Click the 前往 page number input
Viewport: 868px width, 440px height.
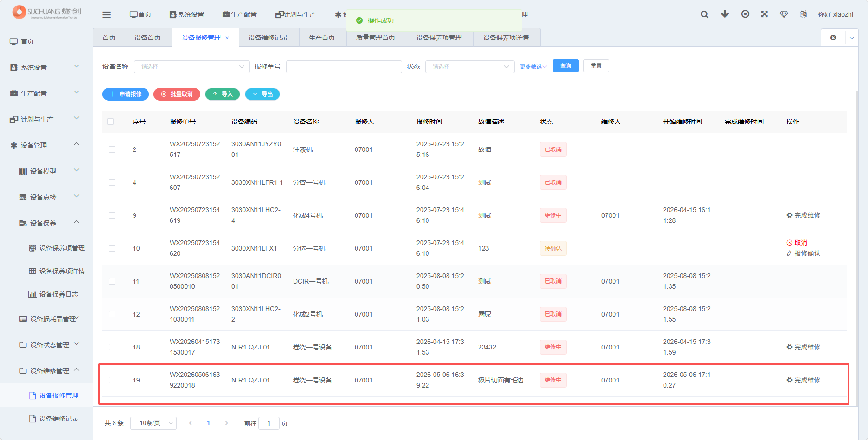pos(269,423)
